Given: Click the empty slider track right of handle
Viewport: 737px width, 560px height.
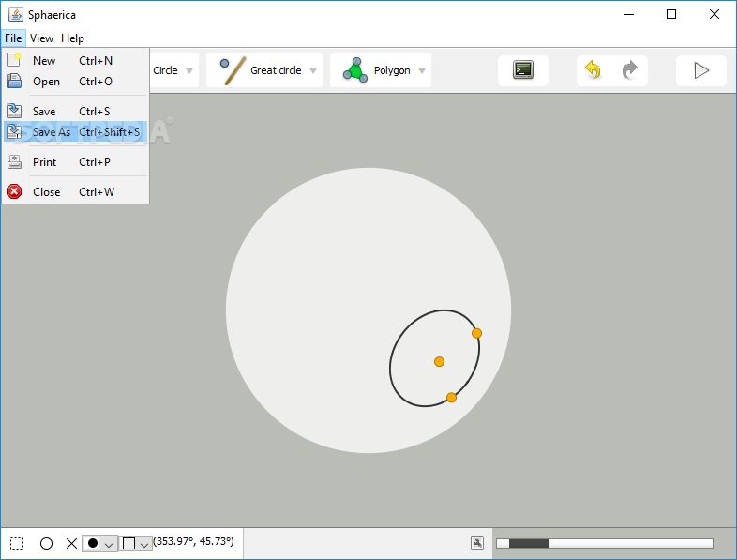Looking at the screenshot, I should [630, 543].
